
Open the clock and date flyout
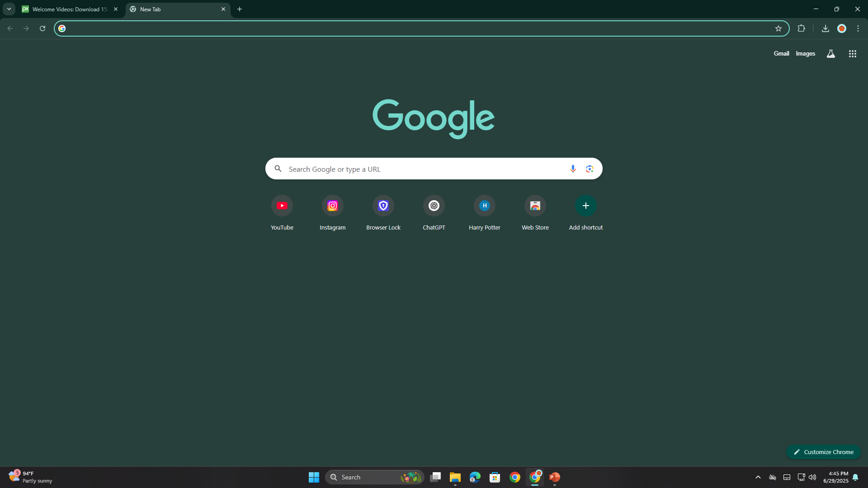pos(835,477)
